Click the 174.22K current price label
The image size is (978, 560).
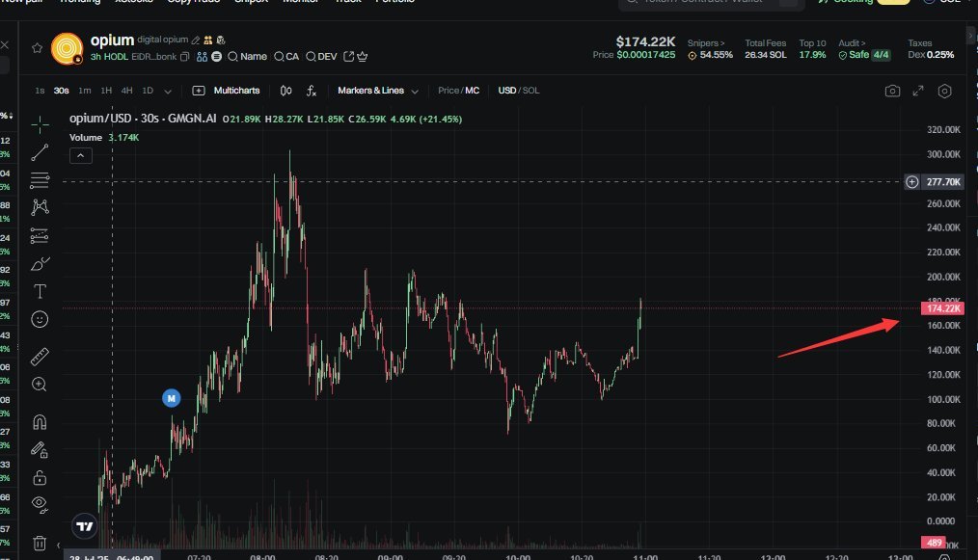(942, 308)
